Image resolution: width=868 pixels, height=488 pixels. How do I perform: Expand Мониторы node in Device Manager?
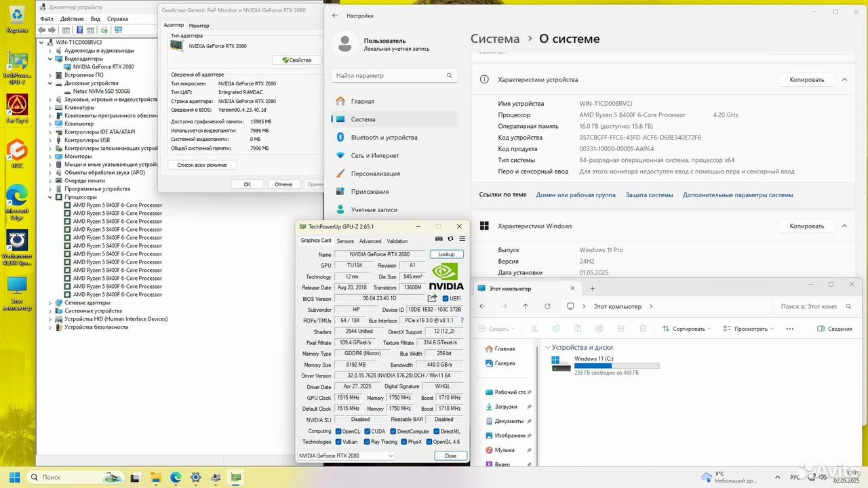pyautogui.click(x=50, y=157)
